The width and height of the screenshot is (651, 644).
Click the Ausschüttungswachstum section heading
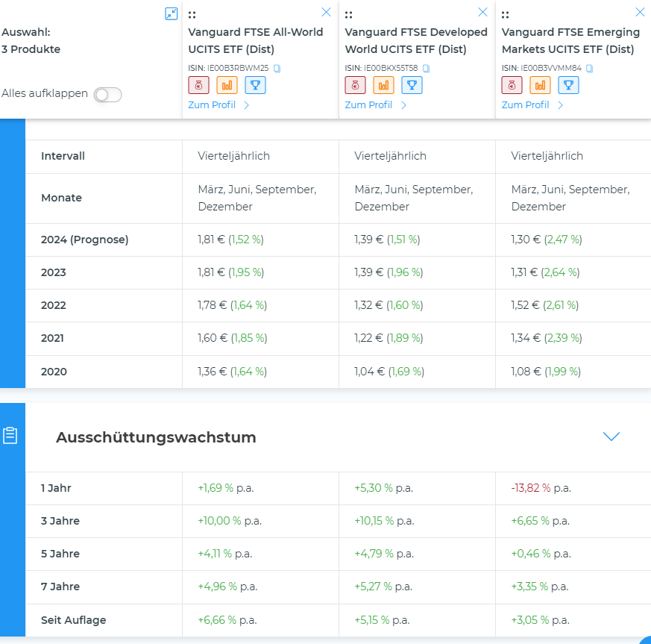coord(156,437)
